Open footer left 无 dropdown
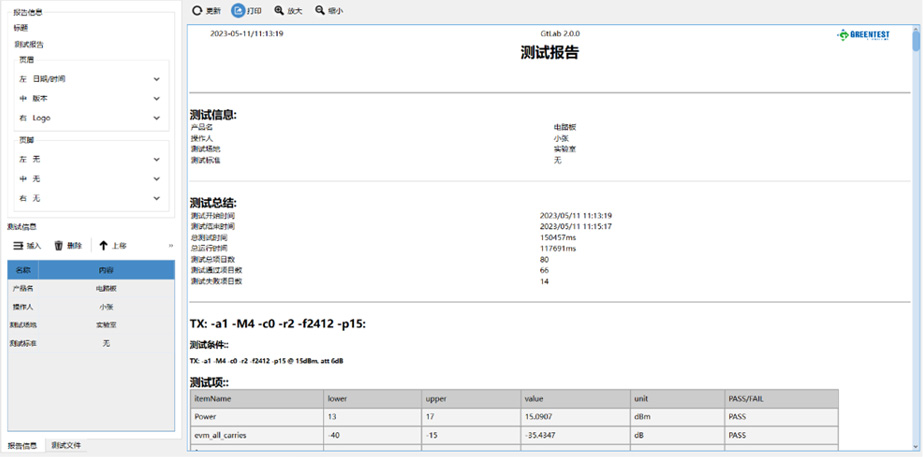 (156, 160)
